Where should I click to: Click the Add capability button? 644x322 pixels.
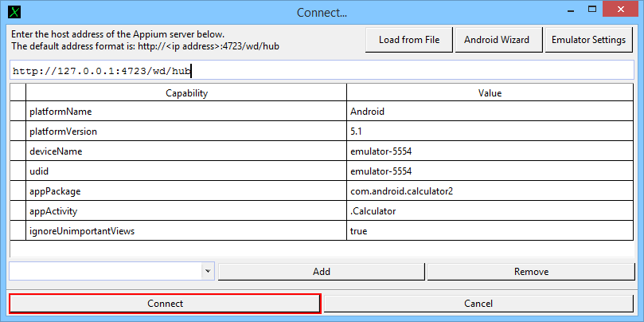pos(321,272)
